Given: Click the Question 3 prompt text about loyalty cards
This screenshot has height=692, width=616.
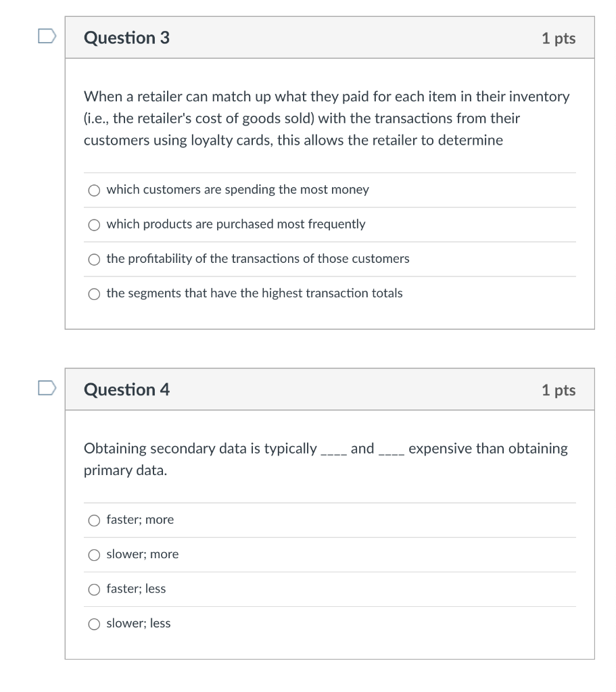Looking at the screenshot, I should [327, 118].
